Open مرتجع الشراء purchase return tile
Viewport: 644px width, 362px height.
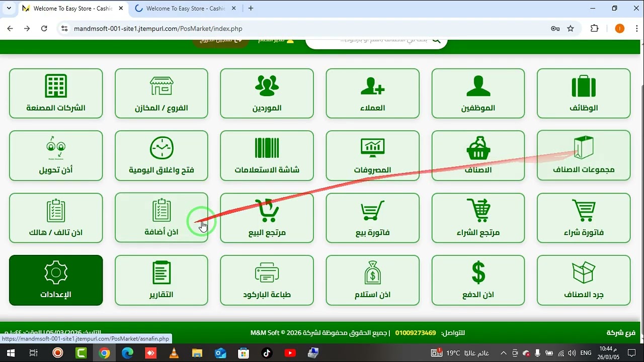point(478,218)
